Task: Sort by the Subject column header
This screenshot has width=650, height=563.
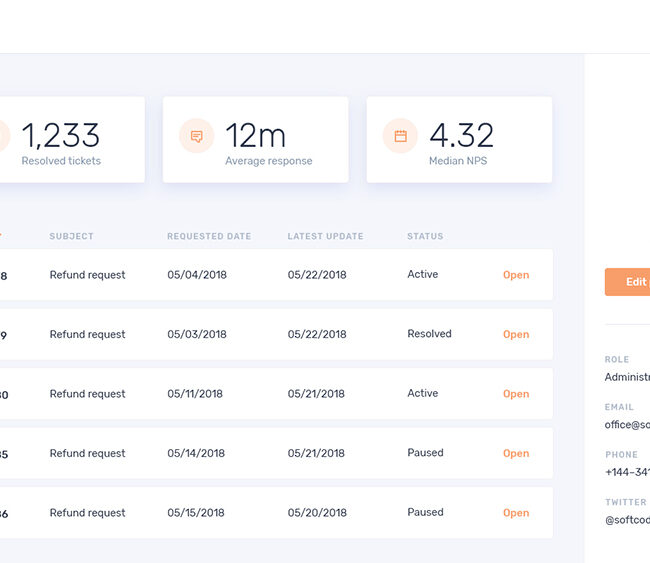Action: [x=71, y=237]
